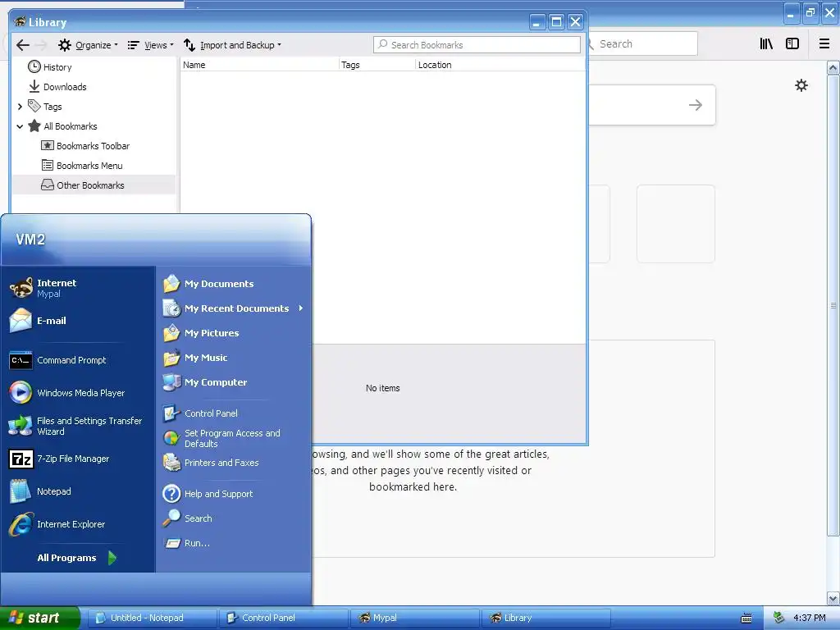
Task: Select History in Library sidebar
Action: tap(50, 67)
